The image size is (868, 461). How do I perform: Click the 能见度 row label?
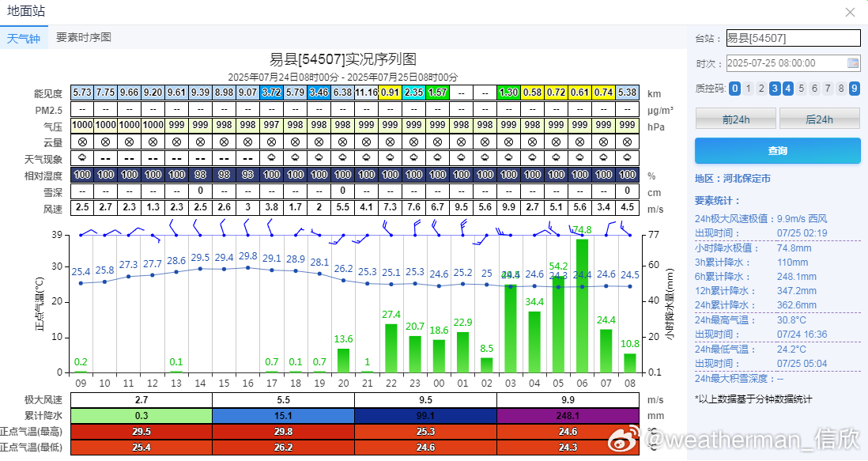click(48, 93)
